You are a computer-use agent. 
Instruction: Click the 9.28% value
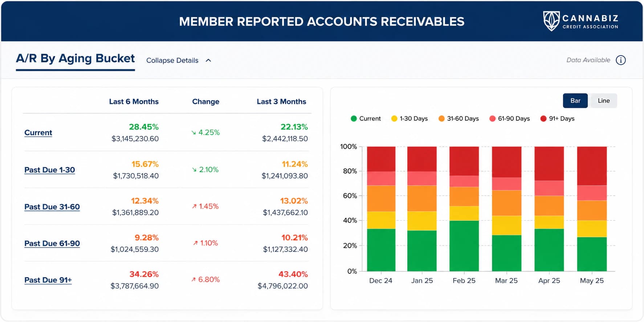tap(147, 238)
